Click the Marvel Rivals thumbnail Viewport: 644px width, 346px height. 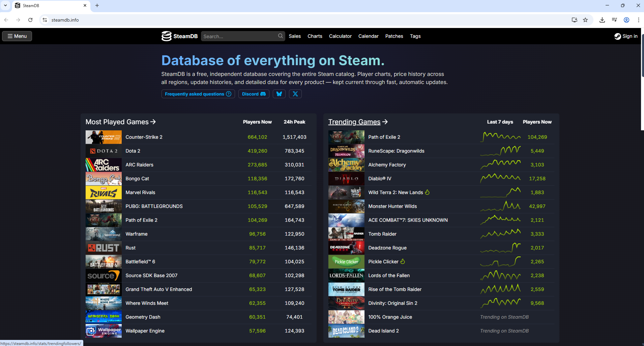[x=104, y=192]
